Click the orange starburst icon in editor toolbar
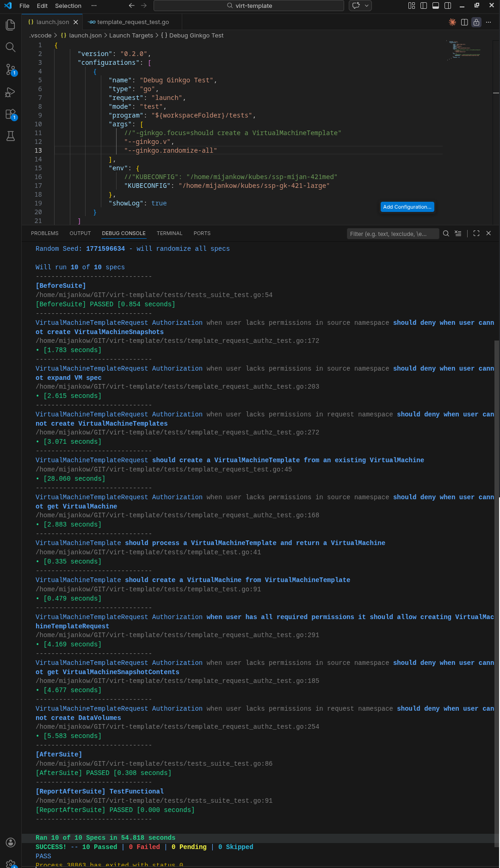The width and height of the screenshot is (500, 868). point(452,22)
